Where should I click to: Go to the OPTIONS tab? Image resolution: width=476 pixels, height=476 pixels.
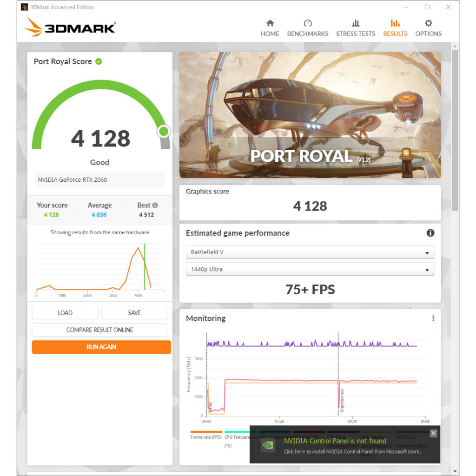coord(428,28)
